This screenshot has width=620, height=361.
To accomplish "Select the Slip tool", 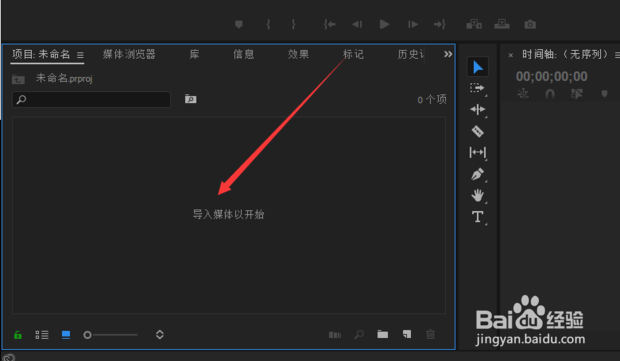I will pyautogui.click(x=478, y=152).
